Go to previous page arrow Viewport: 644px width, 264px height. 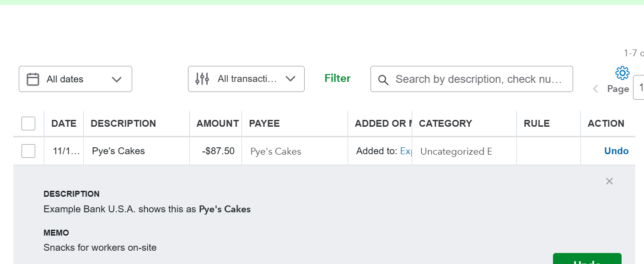[596, 89]
